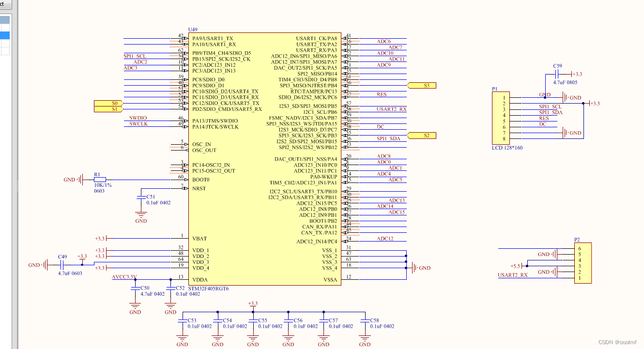Click the PA0-WKUP pin name

pyautogui.click(x=323, y=177)
